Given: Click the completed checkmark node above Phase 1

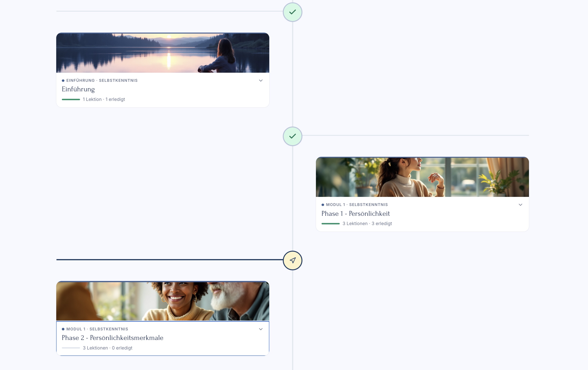Looking at the screenshot, I should 292,136.
